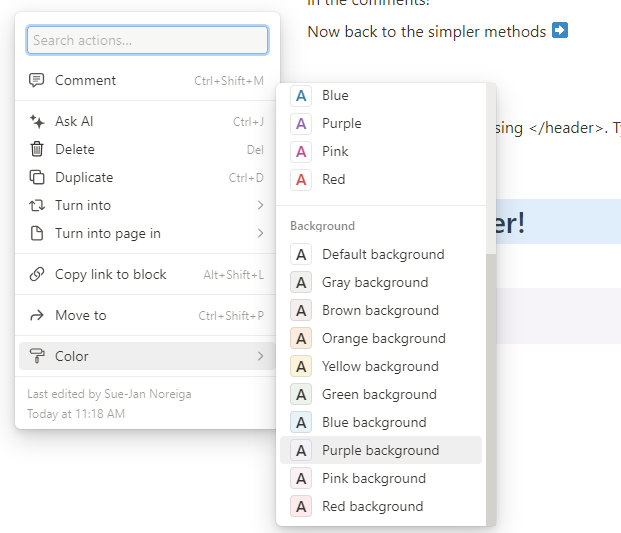Click the Comment speech bubble icon
The width and height of the screenshot is (621, 533).
pos(37,80)
